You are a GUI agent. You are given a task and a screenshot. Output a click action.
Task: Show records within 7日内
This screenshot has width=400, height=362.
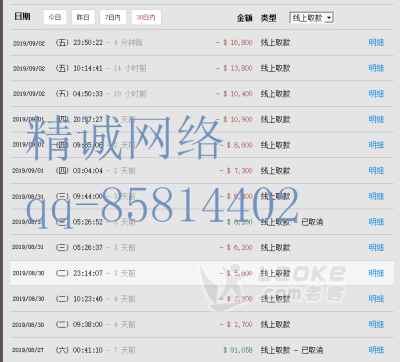point(113,17)
